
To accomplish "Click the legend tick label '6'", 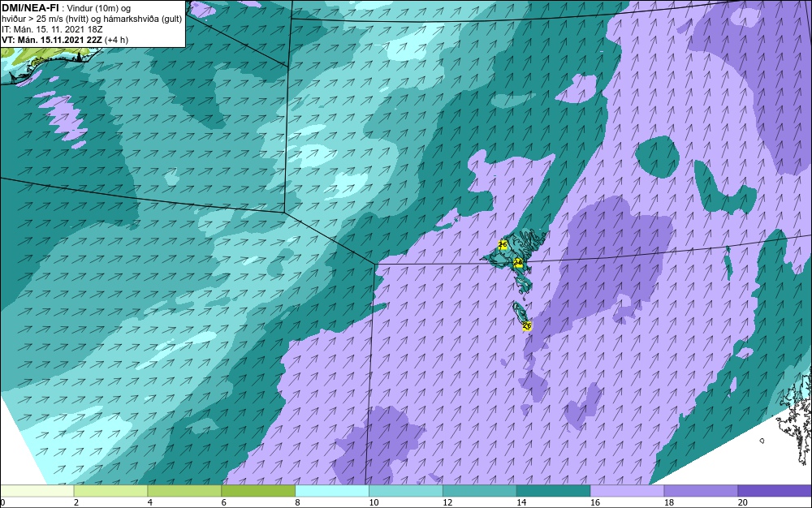I will pyautogui.click(x=224, y=502).
